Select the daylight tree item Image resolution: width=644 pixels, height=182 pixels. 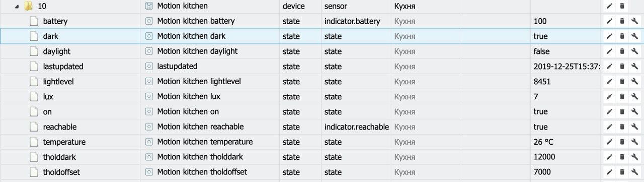(x=57, y=51)
